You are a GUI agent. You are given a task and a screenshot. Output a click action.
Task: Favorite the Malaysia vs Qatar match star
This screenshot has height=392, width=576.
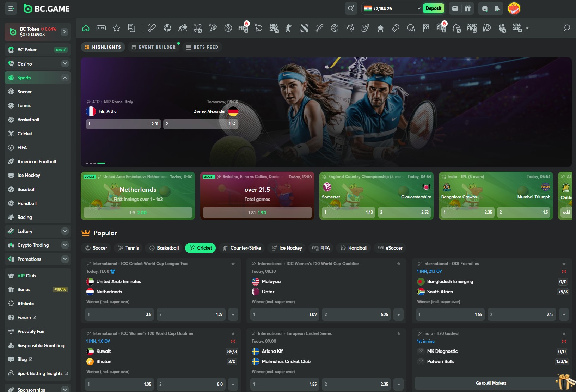(399, 264)
